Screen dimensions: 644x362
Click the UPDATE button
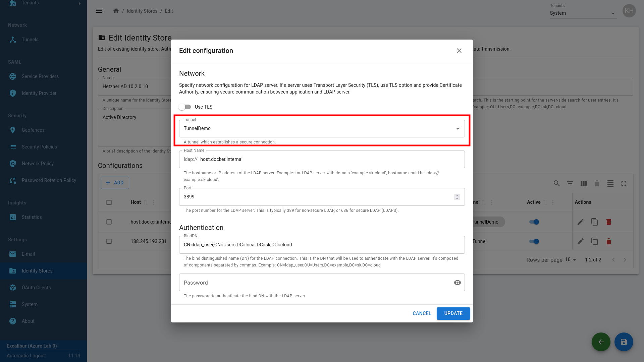pos(453,313)
